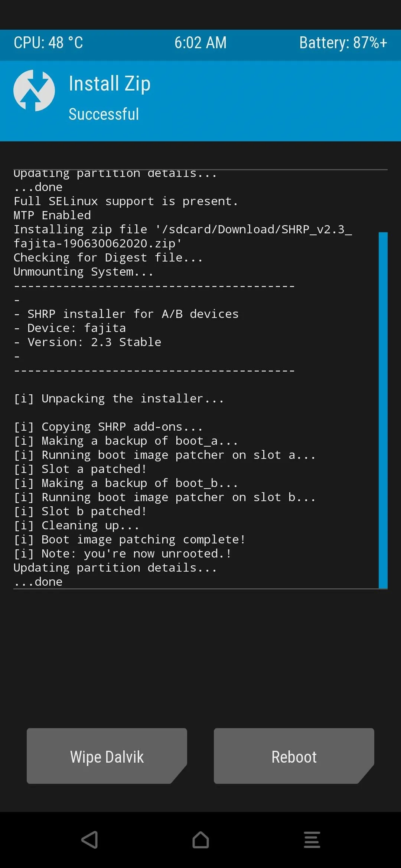Tap the 'MTP Enabled' log line
This screenshot has width=401, height=868.
tap(52, 216)
